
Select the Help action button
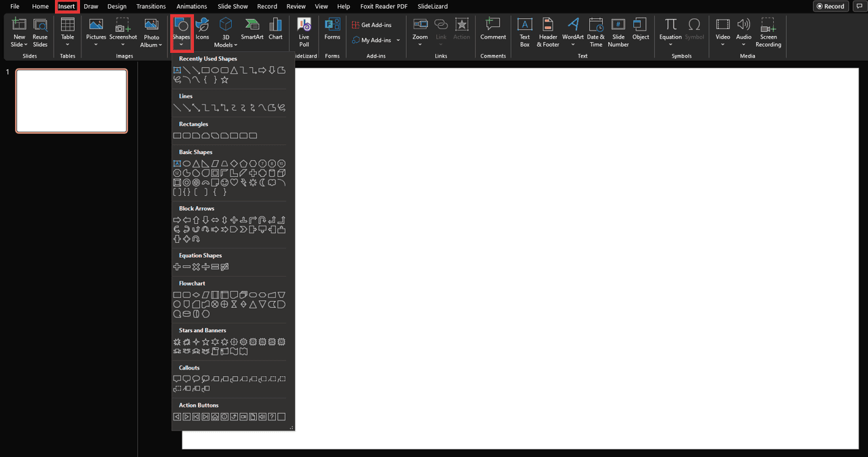tap(272, 417)
